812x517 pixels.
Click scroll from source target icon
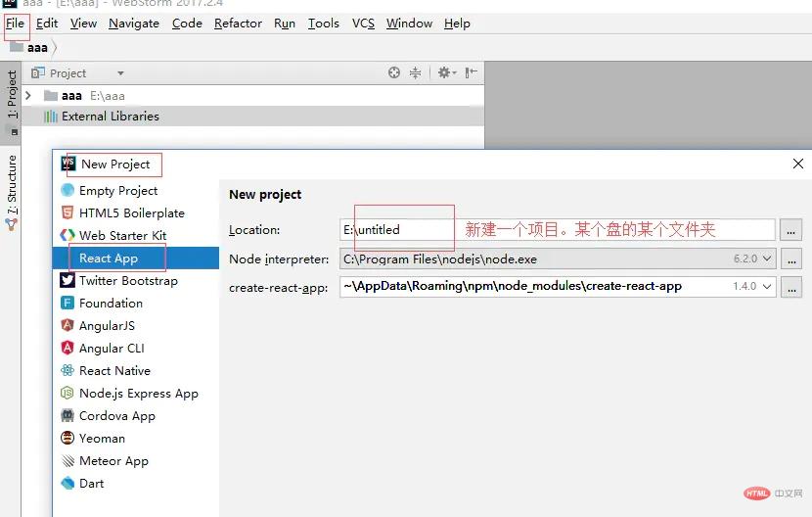tap(394, 72)
